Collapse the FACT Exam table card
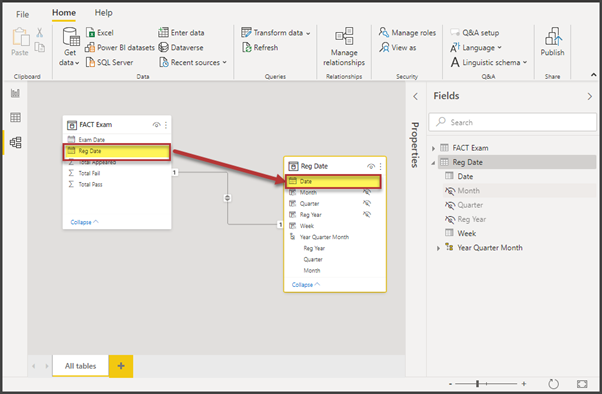 pyautogui.click(x=84, y=222)
